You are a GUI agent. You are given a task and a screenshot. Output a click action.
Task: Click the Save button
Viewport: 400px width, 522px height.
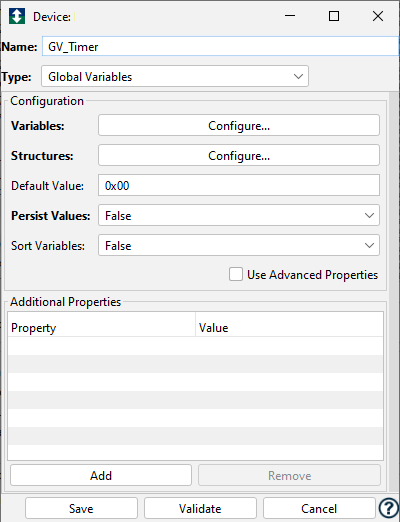[81, 508]
